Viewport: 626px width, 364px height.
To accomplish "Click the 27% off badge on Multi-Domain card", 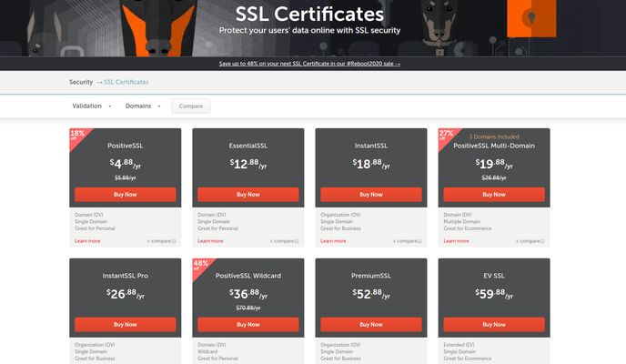I will [446, 135].
